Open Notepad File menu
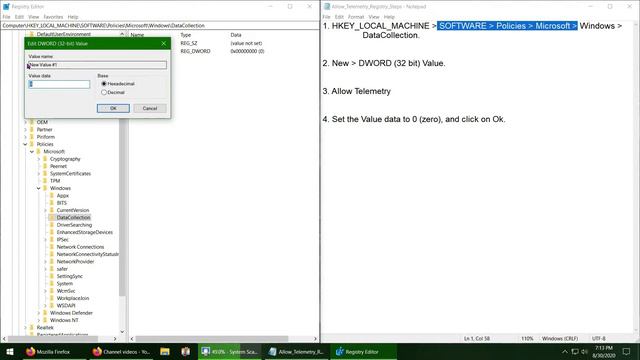The image size is (640, 360). coord(326,17)
